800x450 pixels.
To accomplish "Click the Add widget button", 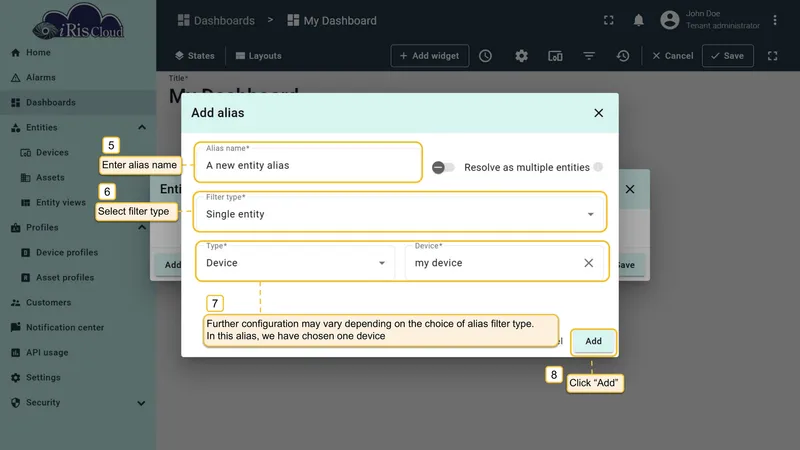I will tap(430, 56).
